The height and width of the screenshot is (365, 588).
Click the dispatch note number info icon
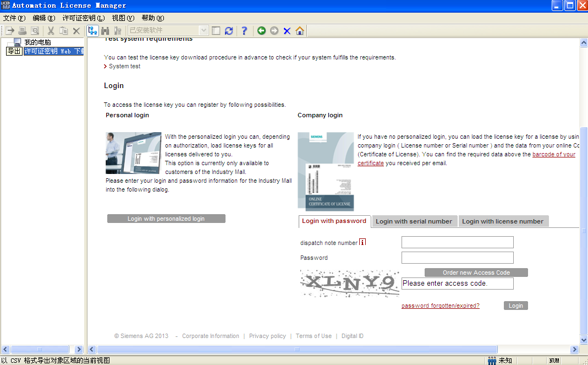point(362,243)
